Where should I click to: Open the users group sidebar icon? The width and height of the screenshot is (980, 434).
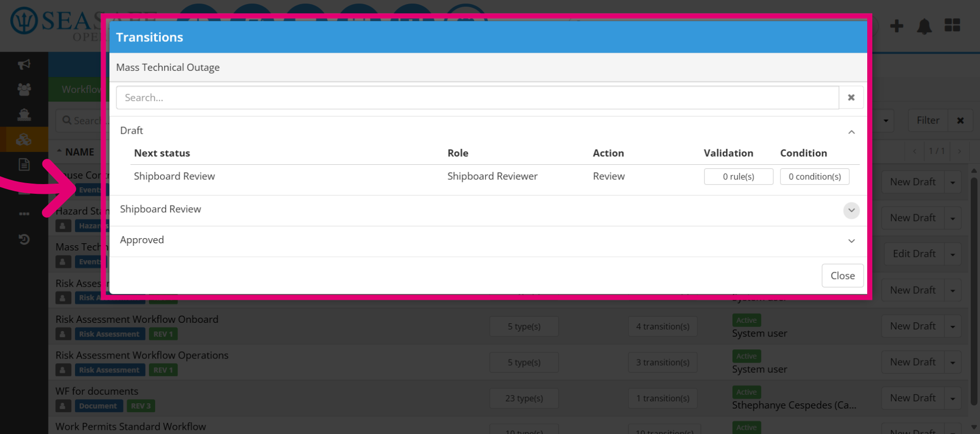pyautogui.click(x=24, y=89)
